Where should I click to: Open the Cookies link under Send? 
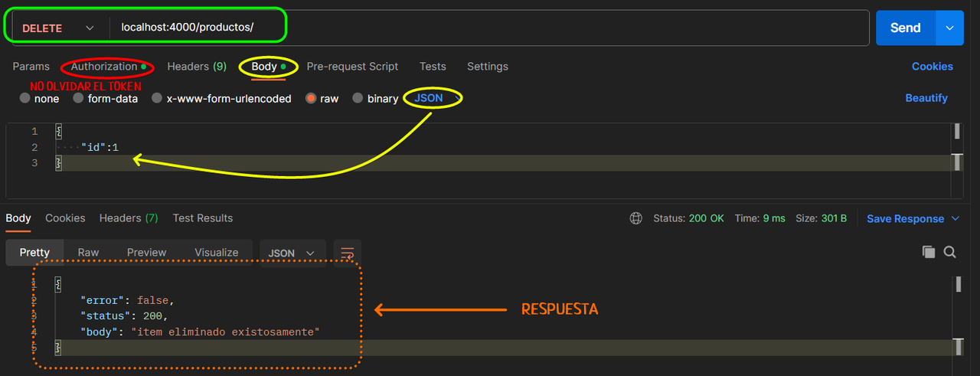click(x=932, y=67)
